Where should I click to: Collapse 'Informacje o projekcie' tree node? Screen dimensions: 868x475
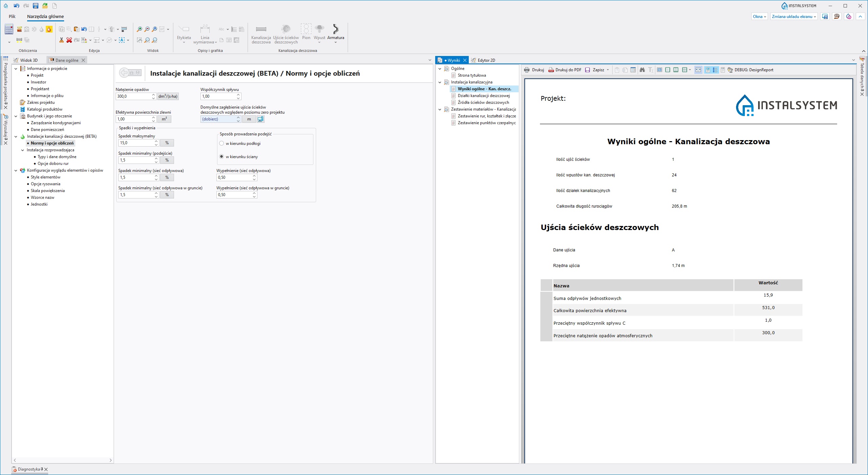coord(16,69)
